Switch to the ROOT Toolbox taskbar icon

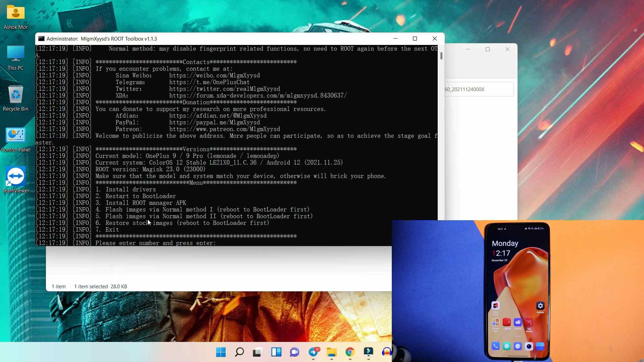368,352
